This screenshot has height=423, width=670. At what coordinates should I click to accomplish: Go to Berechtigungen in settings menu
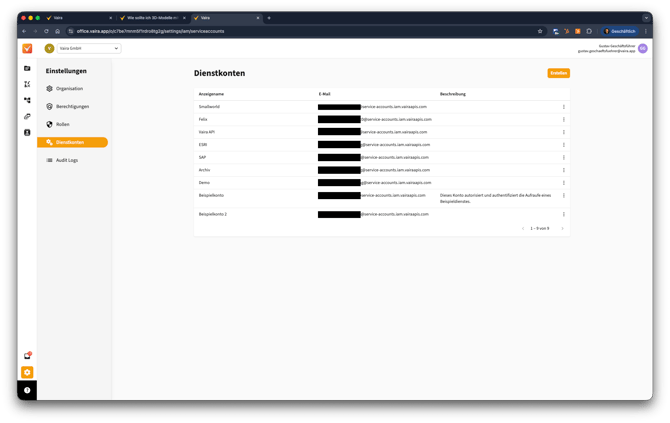[72, 106]
